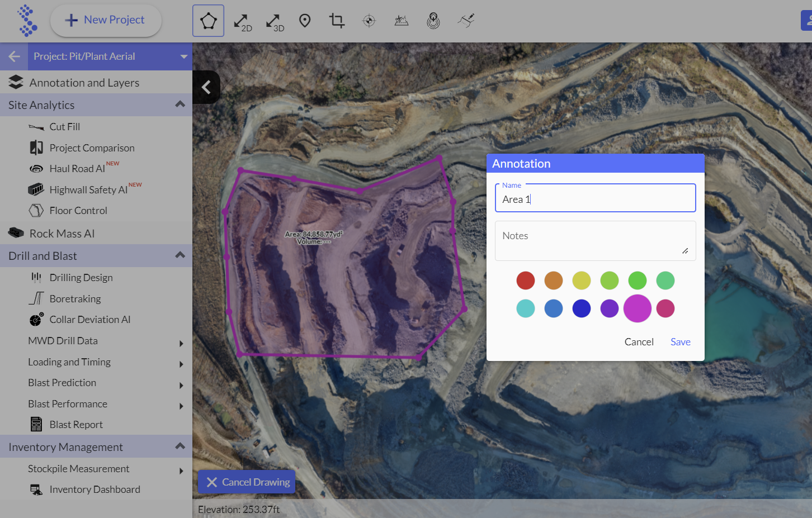
Task: Collapse the Site Analytics section
Action: 180,104
